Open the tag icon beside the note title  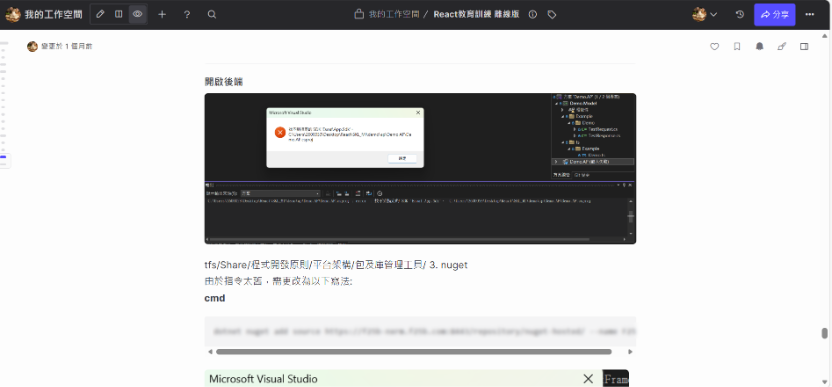(x=552, y=14)
